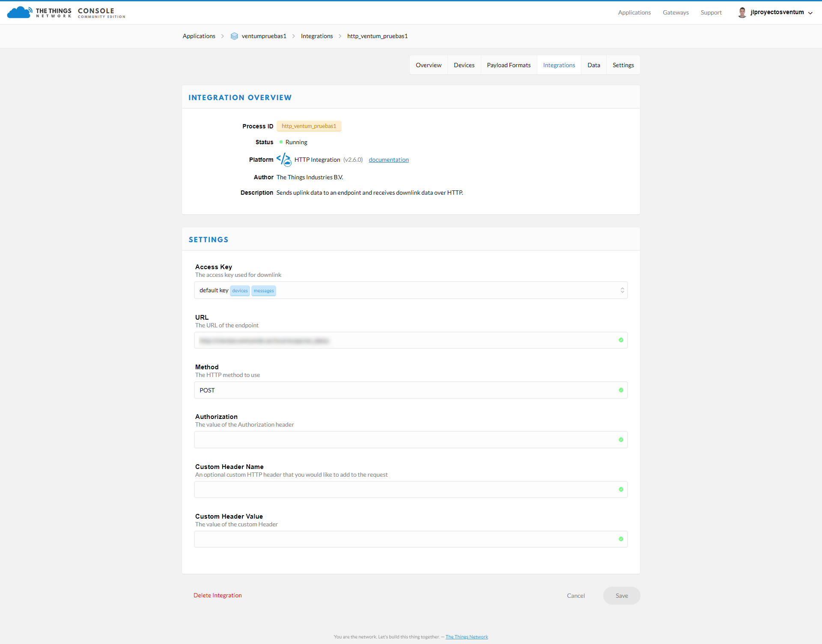Image resolution: width=822 pixels, height=644 pixels.
Task: Click the green check icon in Method field
Action: pyautogui.click(x=621, y=390)
